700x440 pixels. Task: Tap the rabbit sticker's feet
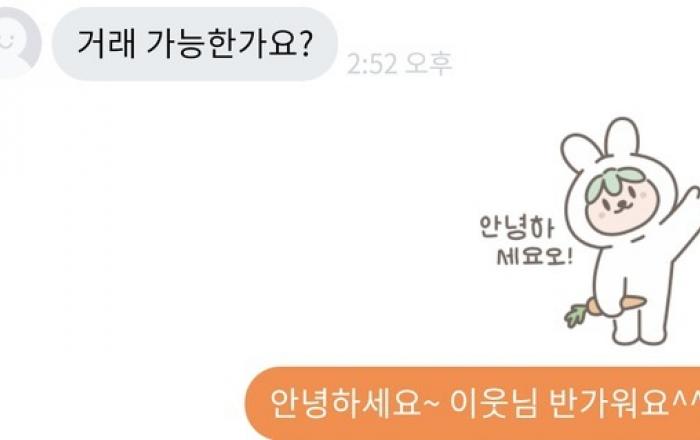tap(638, 332)
